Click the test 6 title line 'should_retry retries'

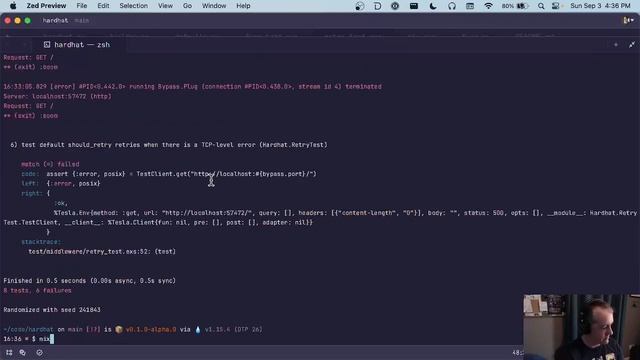point(169,144)
